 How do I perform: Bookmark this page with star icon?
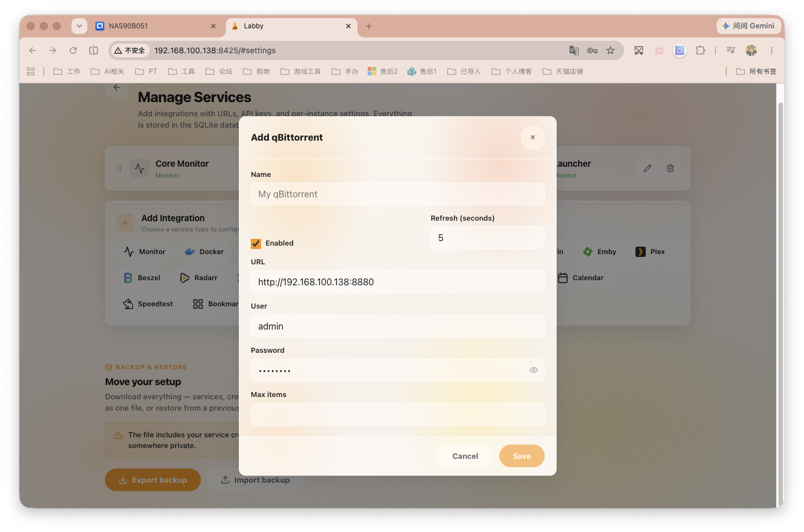(x=611, y=50)
